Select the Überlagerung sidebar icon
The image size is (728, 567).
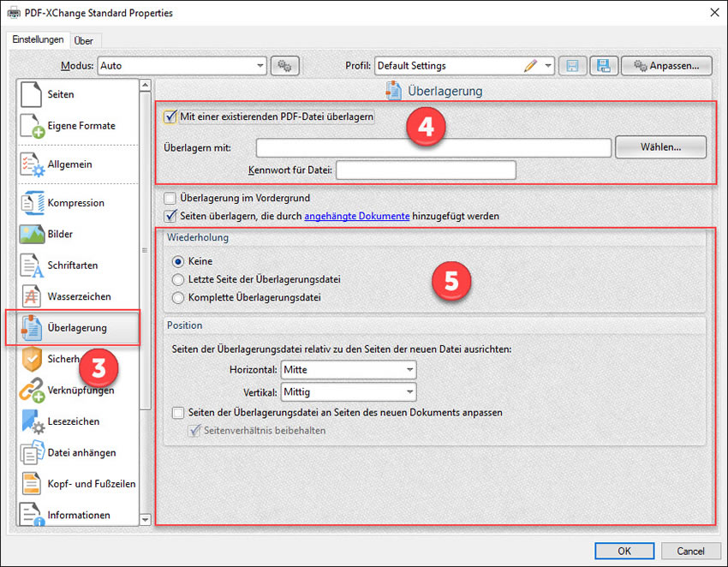pyautogui.click(x=31, y=327)
